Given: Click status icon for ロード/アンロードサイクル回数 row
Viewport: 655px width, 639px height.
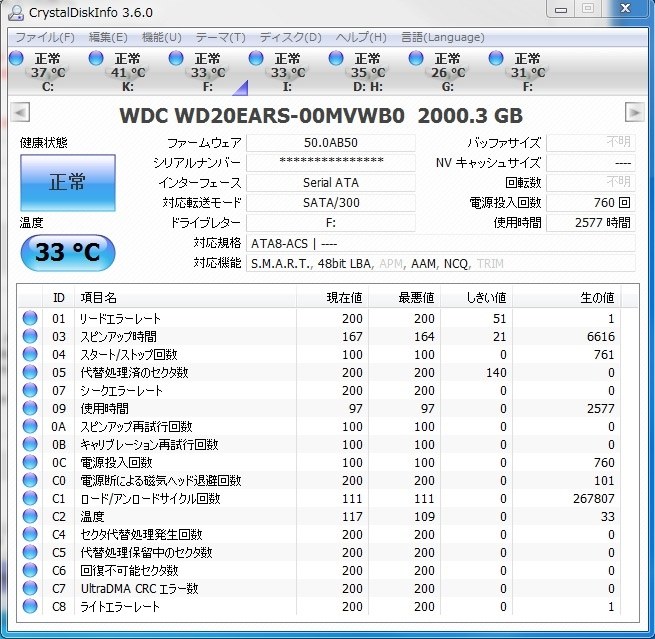Looking at the screenshot, I should click(30, 498).
